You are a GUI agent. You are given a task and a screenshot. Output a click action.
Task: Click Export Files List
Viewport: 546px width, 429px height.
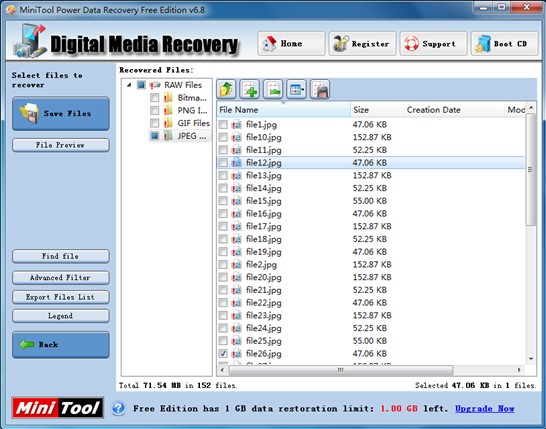coord(61,297)
